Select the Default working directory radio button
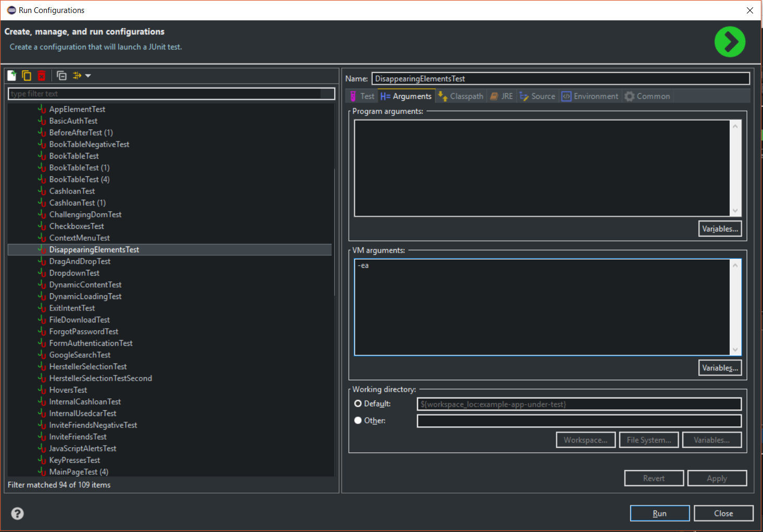 [358, 404]
